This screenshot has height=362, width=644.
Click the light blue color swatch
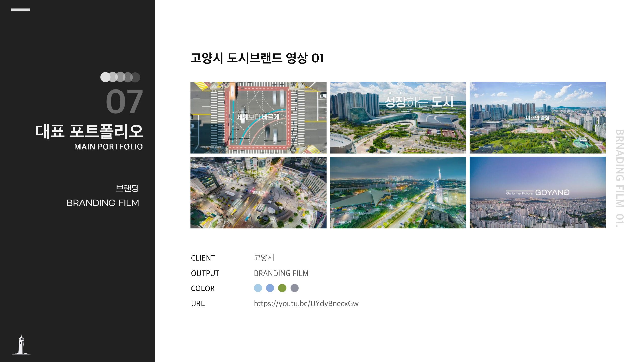coord(258,288)
